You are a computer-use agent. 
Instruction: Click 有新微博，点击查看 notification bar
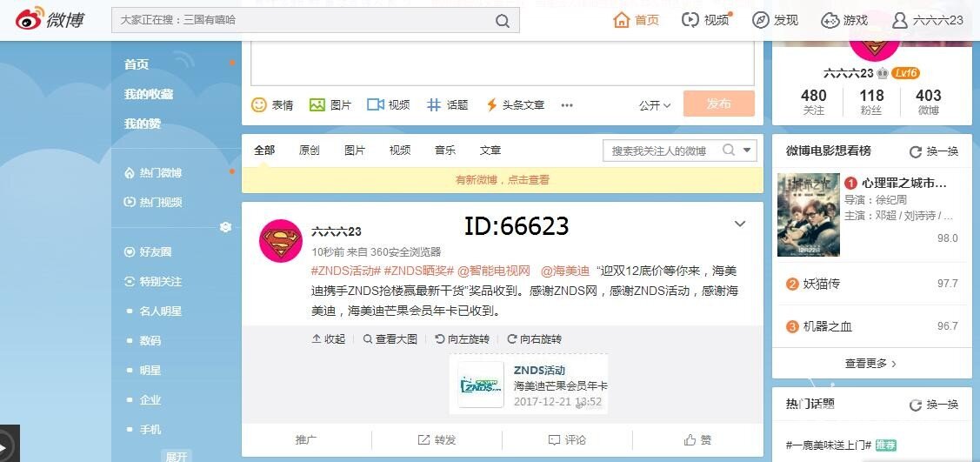pyautogui.click(x=503, y=180)
